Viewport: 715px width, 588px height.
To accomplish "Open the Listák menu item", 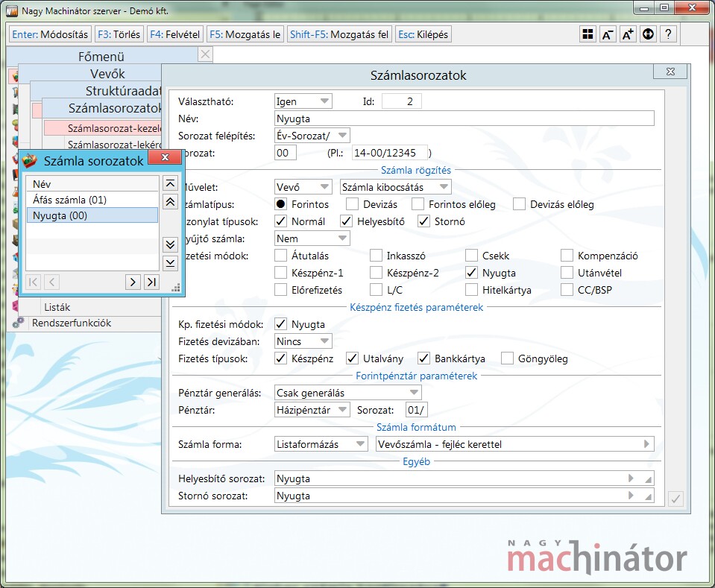I will pos(58,307).
